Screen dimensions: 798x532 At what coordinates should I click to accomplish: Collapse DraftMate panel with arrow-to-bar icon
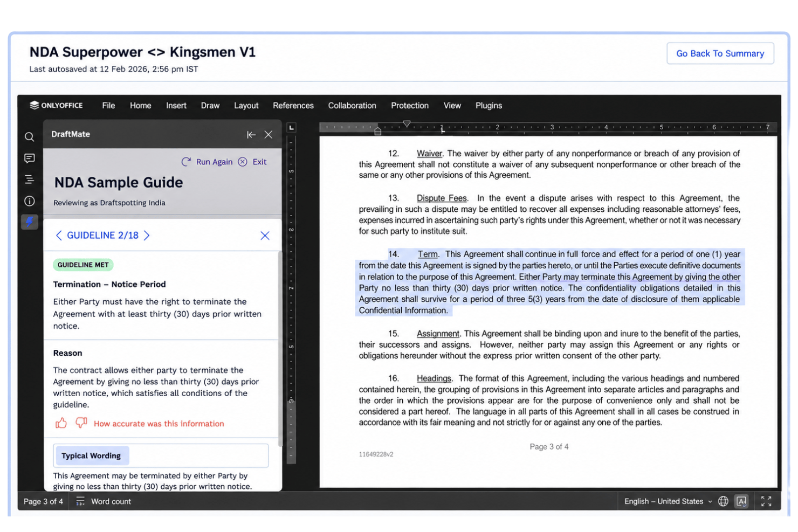pos(251,135)
